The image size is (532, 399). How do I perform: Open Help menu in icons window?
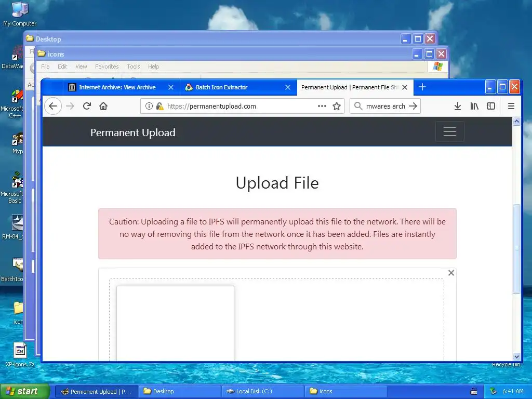point(153,66)
